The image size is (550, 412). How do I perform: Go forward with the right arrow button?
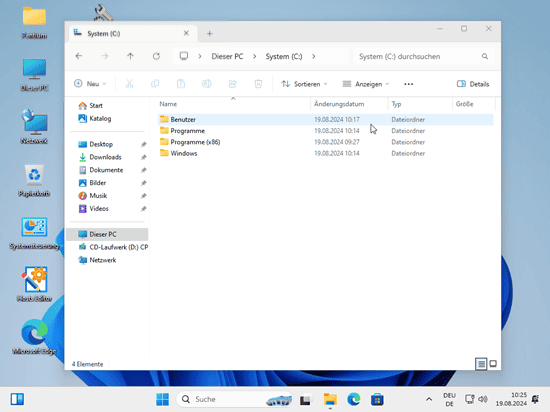pos(105,56)
